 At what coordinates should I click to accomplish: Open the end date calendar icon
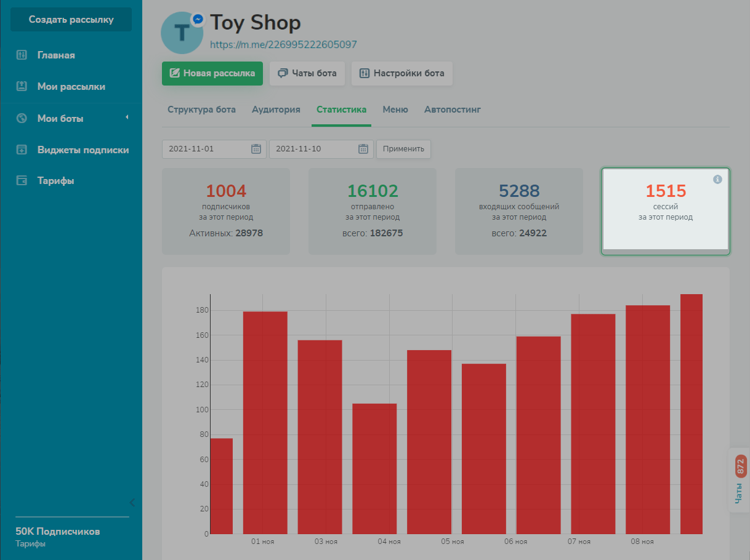363,149
